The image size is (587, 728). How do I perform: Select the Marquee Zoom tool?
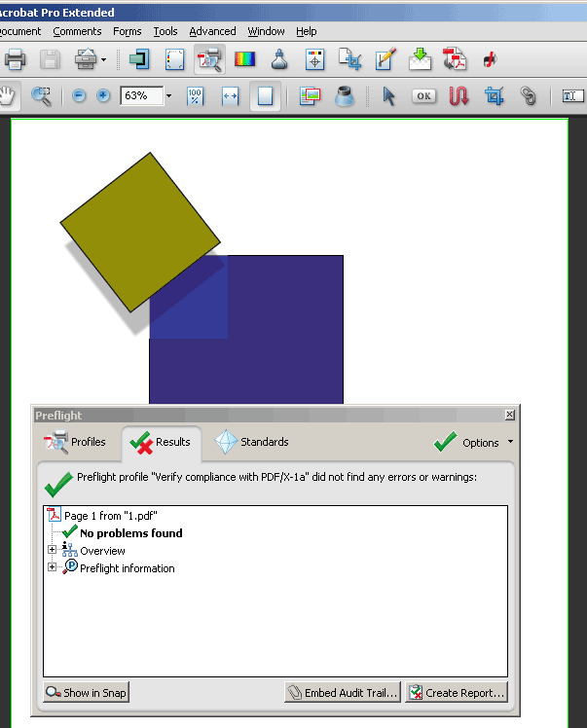(41, 96)
